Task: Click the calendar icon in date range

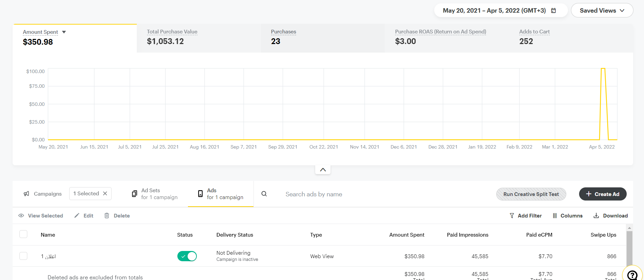Action: pos(553,11)
